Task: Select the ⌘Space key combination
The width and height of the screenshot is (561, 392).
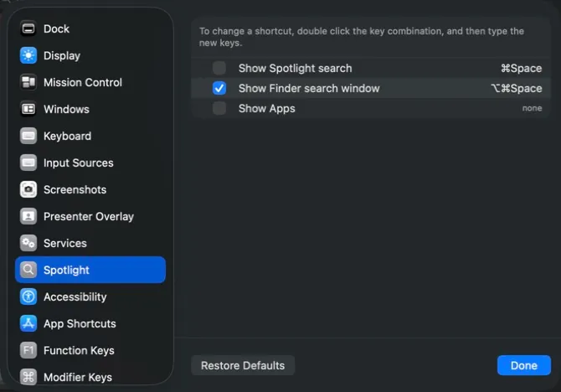Action: coord(522,68)
